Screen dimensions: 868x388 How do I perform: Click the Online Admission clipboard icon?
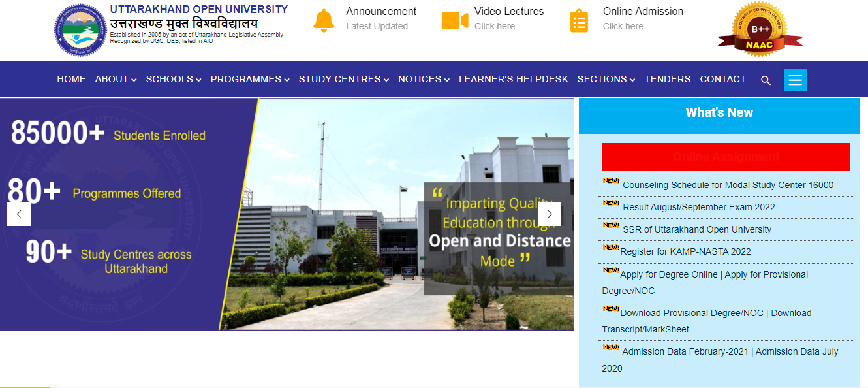(579, 21)
